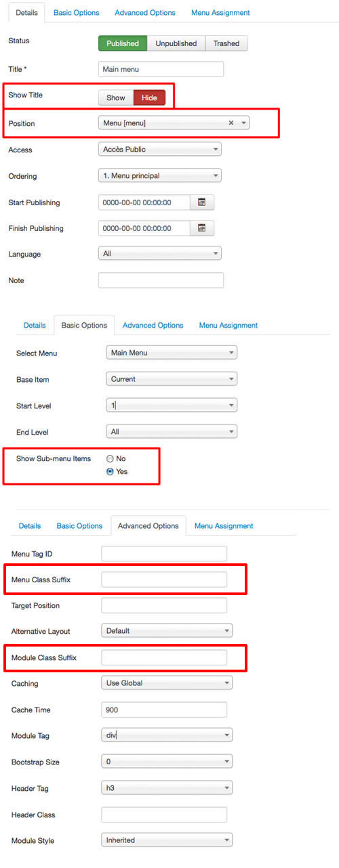Open top Advanced Options tab
339x868 pixels.
145,12
